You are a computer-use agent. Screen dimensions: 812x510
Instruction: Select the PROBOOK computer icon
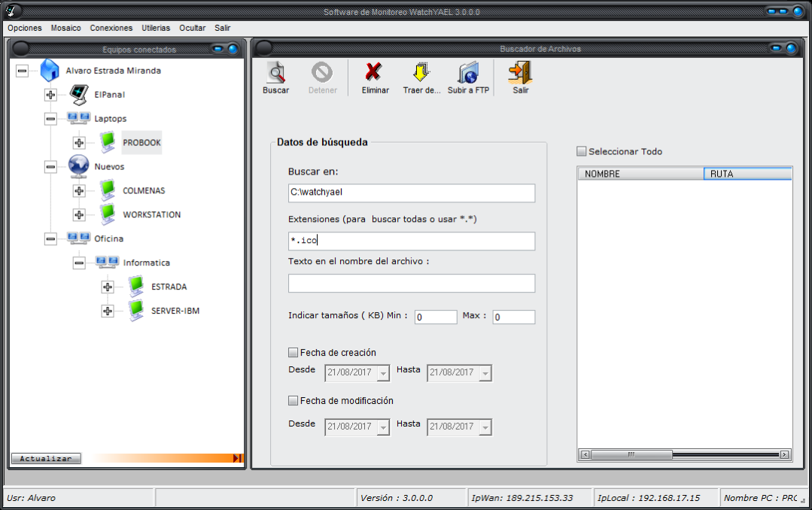click(109, 142)
